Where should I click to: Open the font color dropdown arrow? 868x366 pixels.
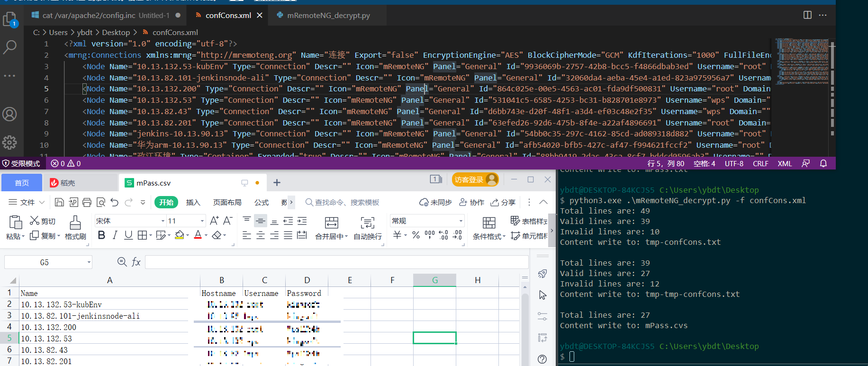pyautogui.click(x=206, y=235)
